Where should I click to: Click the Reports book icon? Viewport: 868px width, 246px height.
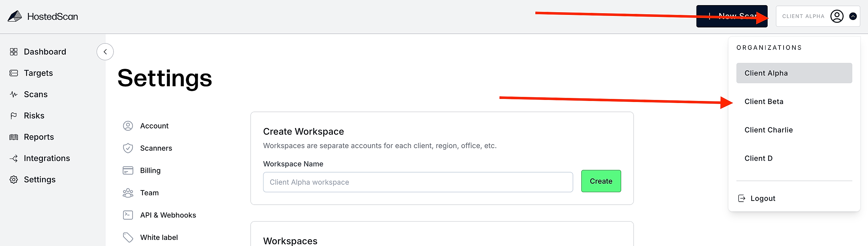click(x=14, y=137)
